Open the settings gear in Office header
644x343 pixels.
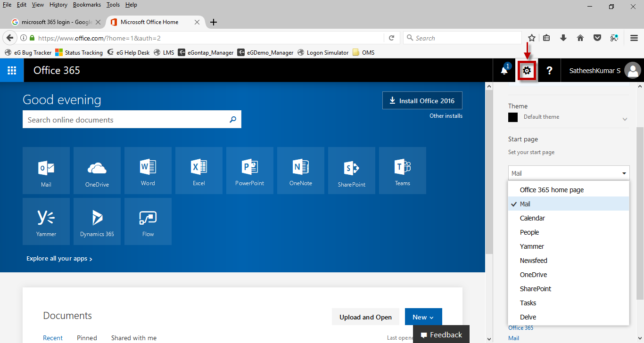tap(527, 71)
